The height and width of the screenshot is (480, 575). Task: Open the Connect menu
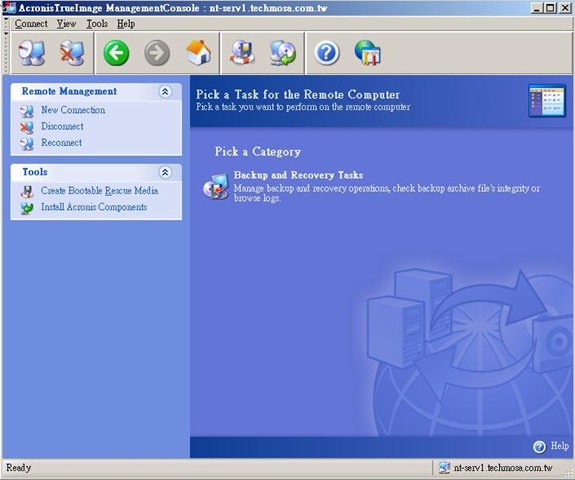click(31, 24)
